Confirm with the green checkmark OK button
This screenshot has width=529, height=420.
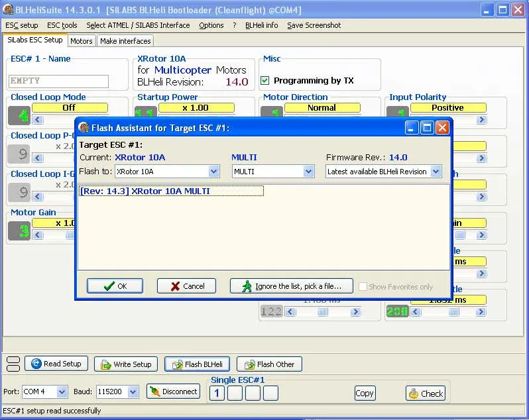click(x=115, y=286)
